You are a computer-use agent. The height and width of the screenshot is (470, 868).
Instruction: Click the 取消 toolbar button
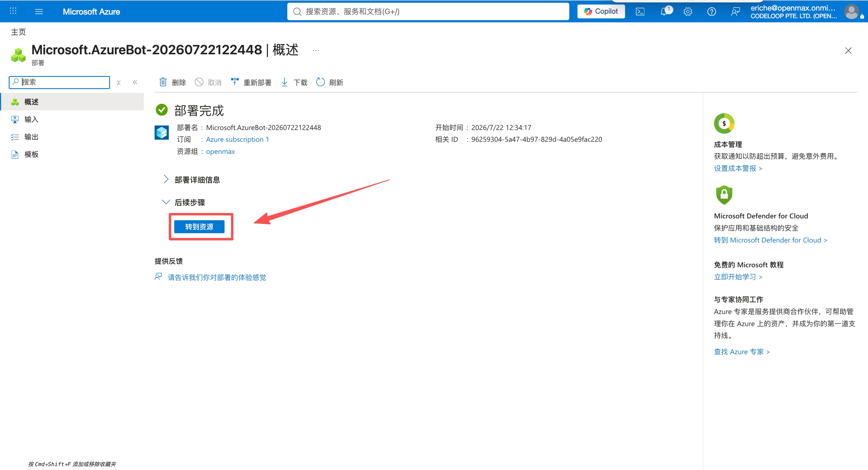[208, 82]
